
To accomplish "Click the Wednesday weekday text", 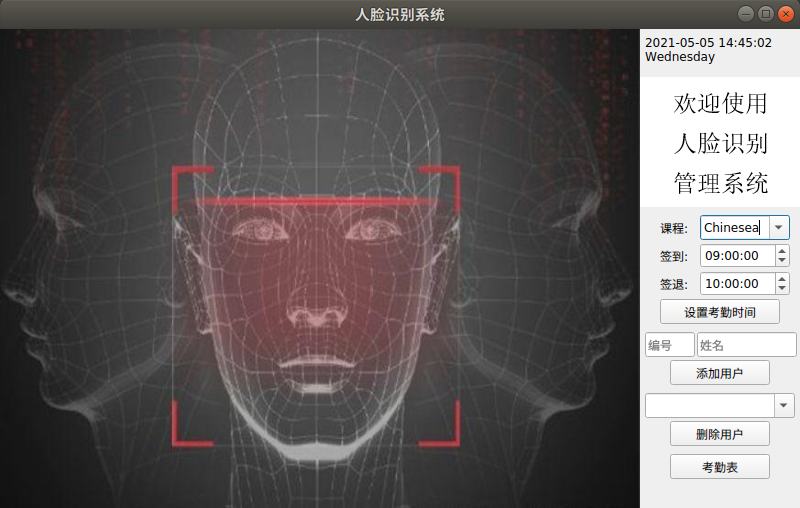I will 680,57.
